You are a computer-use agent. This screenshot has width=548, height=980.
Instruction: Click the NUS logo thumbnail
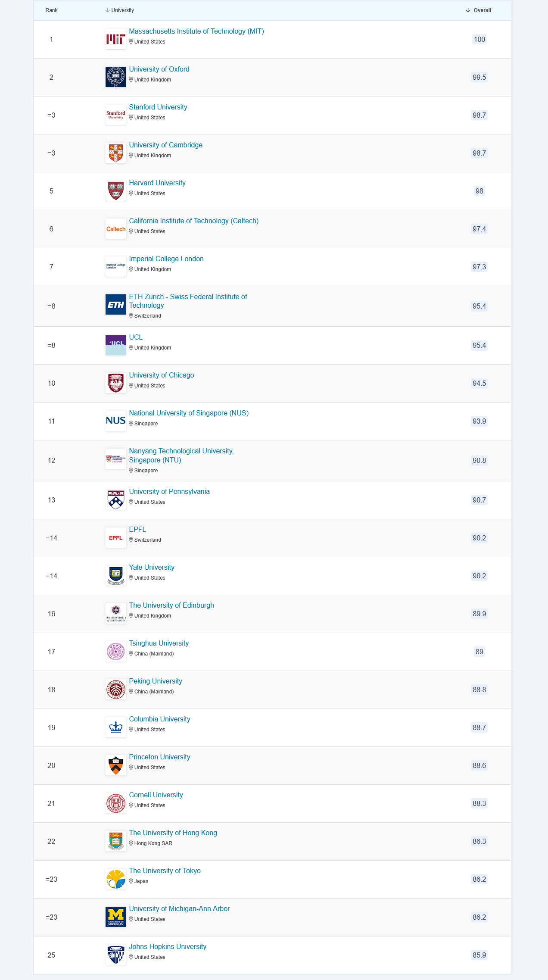click(115, 421)
